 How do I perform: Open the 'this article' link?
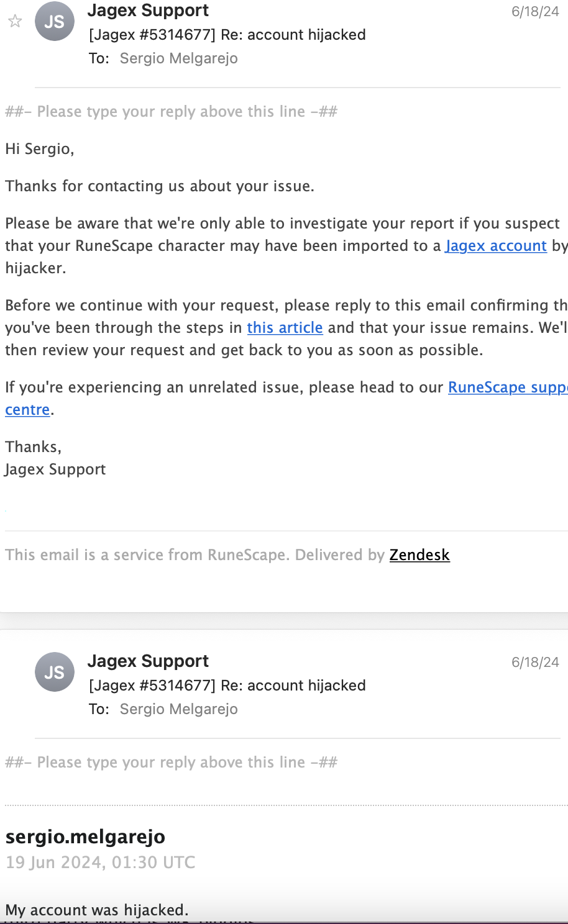pos(285,328)
